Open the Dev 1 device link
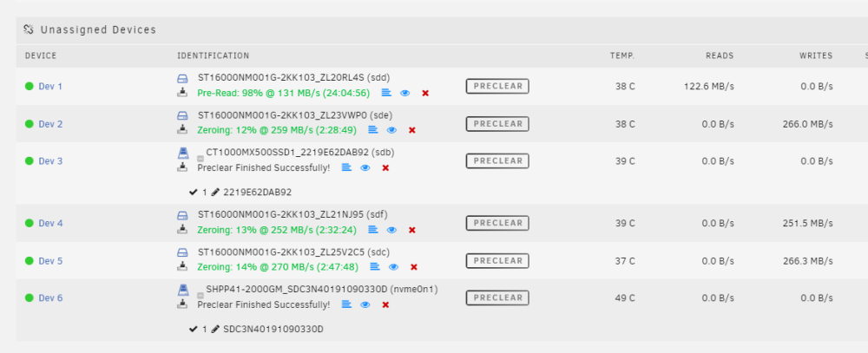The image size is (868, 353). (x=50, y=87)
